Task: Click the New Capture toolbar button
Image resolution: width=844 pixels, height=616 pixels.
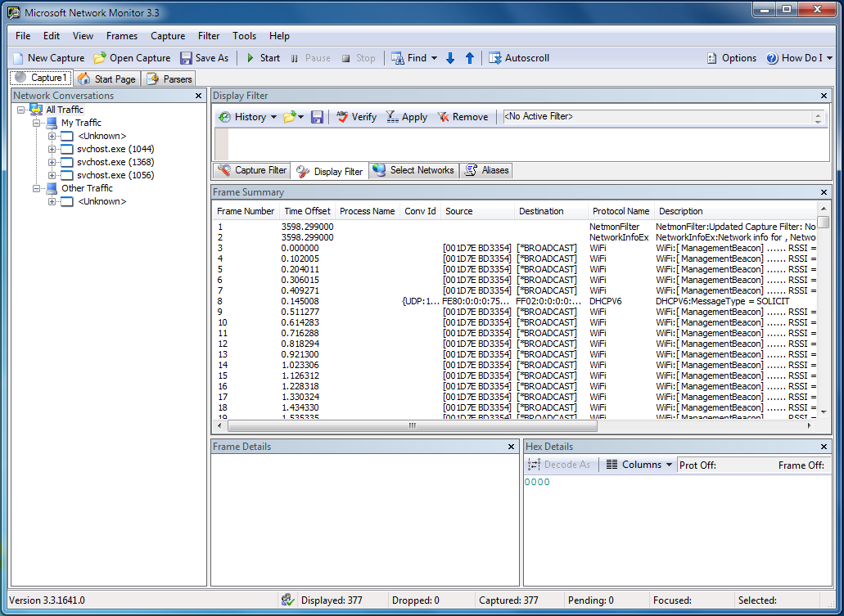Action: [x=49, y=58]
